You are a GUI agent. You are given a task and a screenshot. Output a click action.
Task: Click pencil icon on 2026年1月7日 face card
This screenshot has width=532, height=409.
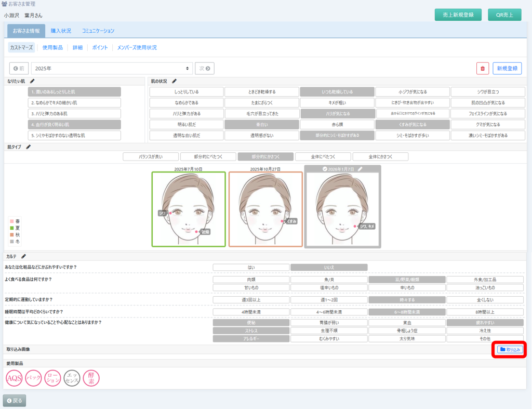pos(361,169)
